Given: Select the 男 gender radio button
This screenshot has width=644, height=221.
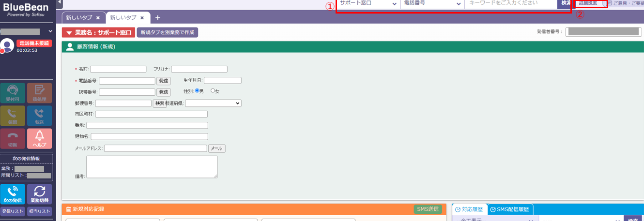Looking at the screenshot, I should coord(198,91).
